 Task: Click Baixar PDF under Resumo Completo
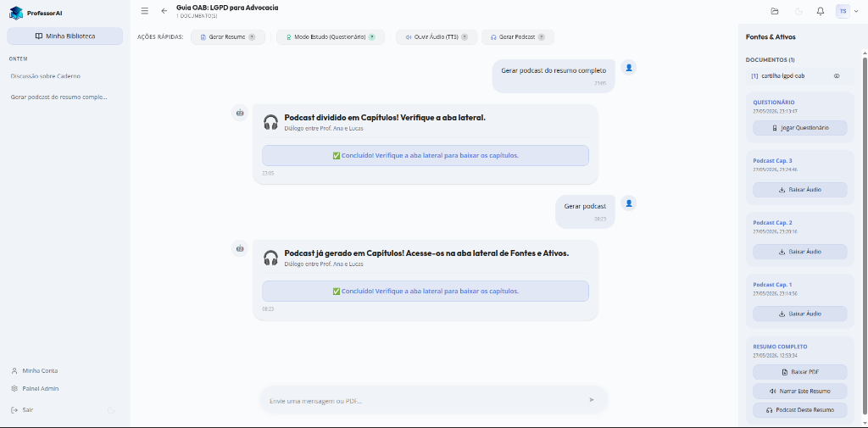tap(800, 372)
